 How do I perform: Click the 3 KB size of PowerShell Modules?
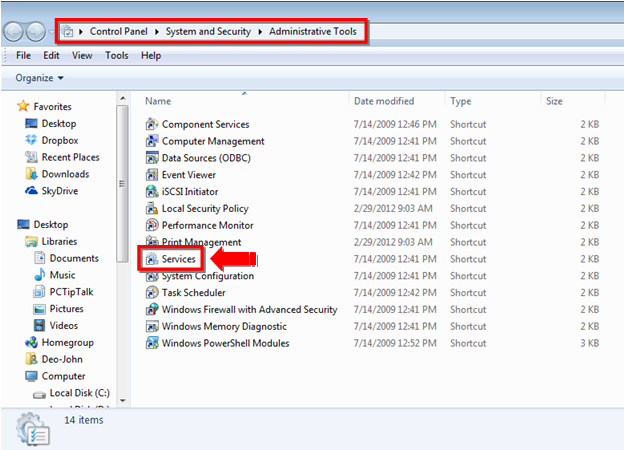pos(589,343)
